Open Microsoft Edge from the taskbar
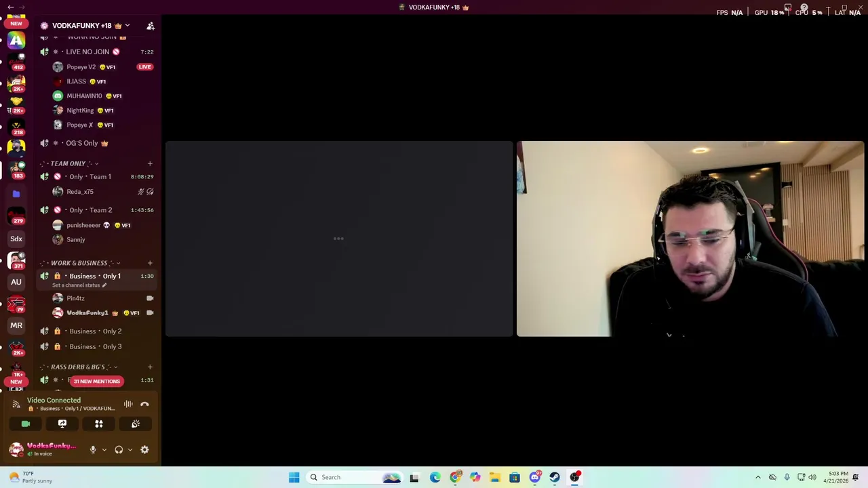868x488 pixels. pyautogui.click(x=435, y=477)
